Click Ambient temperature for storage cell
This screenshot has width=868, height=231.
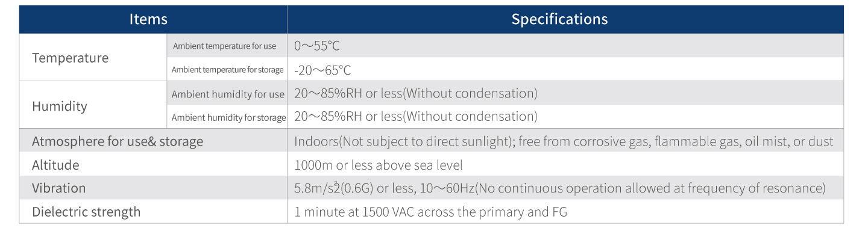click(227, 70)
